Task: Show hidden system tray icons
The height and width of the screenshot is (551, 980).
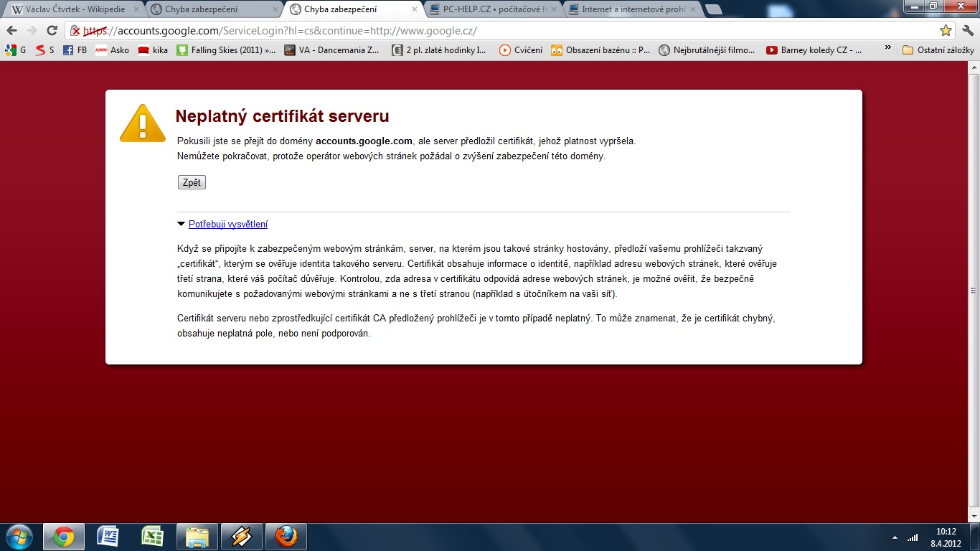Action: (x=895, y=537)
